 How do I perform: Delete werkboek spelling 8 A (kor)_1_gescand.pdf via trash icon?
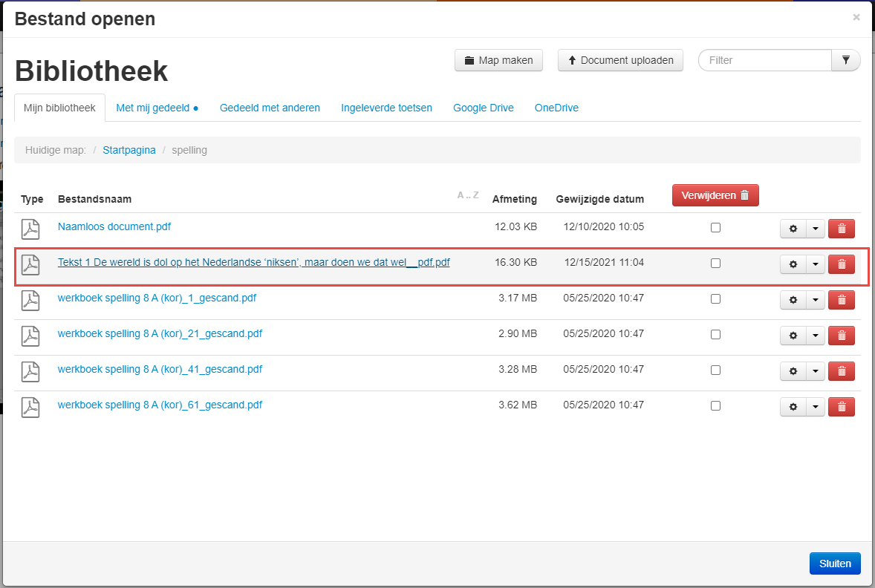click(842, 300)
